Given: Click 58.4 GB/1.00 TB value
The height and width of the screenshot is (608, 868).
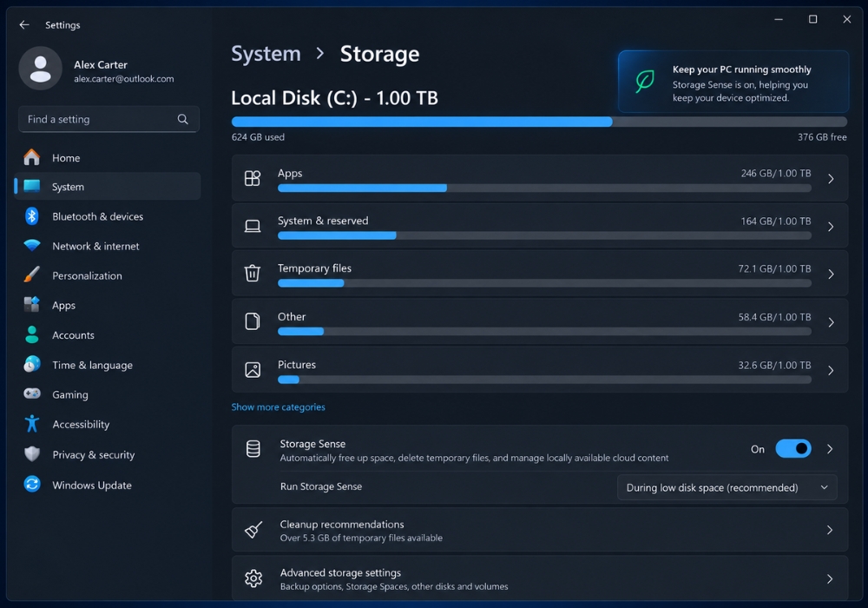Looking at the screenshot, I should coord(774,317).
